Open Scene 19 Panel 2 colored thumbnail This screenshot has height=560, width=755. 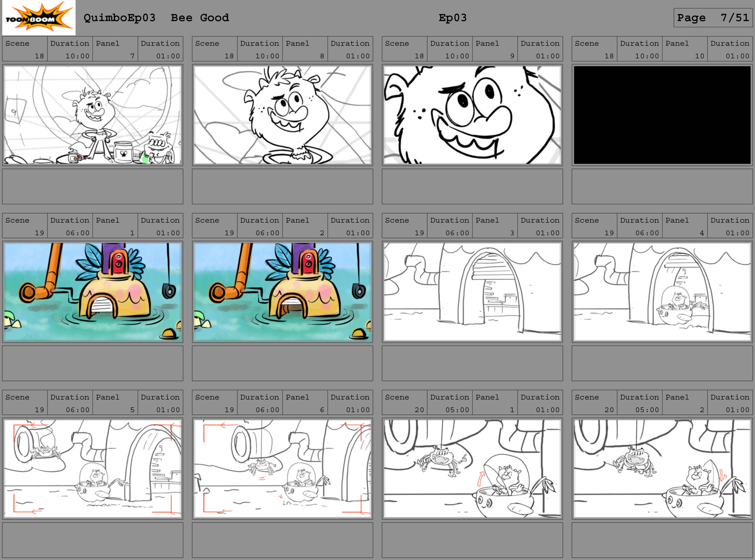pos(282,292)
